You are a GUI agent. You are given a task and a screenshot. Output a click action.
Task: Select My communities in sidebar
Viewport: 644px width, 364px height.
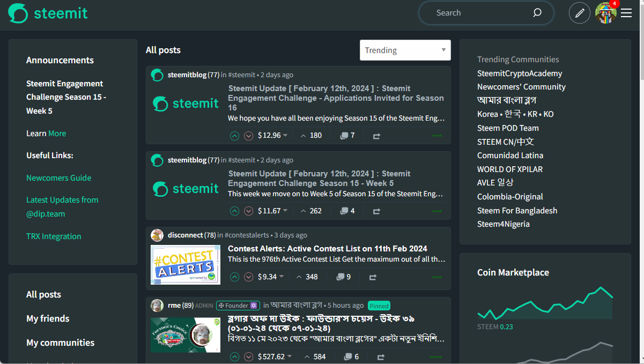pos(60,343)
